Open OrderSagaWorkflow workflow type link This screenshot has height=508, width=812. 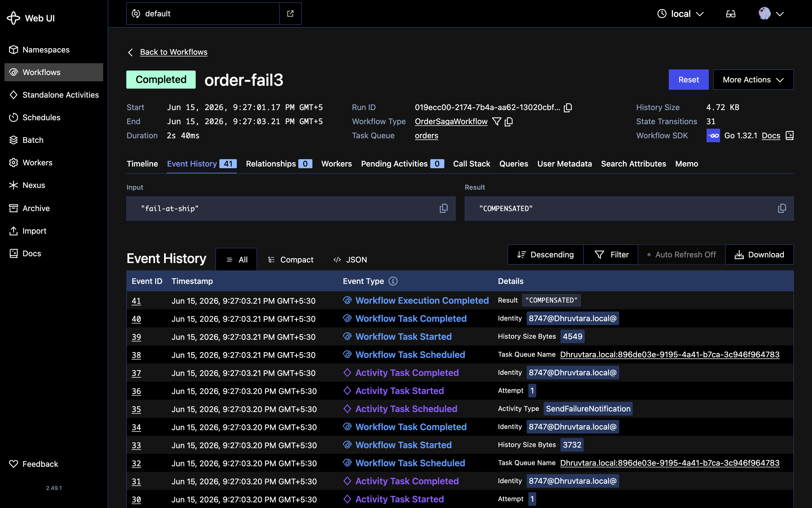[x=451, y=122]
